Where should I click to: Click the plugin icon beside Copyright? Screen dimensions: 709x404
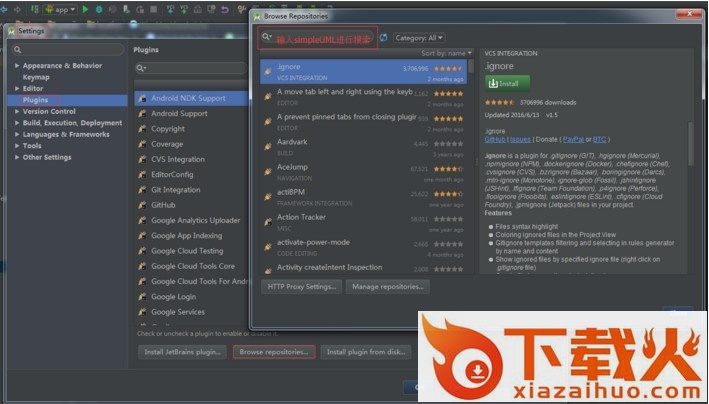pos(142,129)
